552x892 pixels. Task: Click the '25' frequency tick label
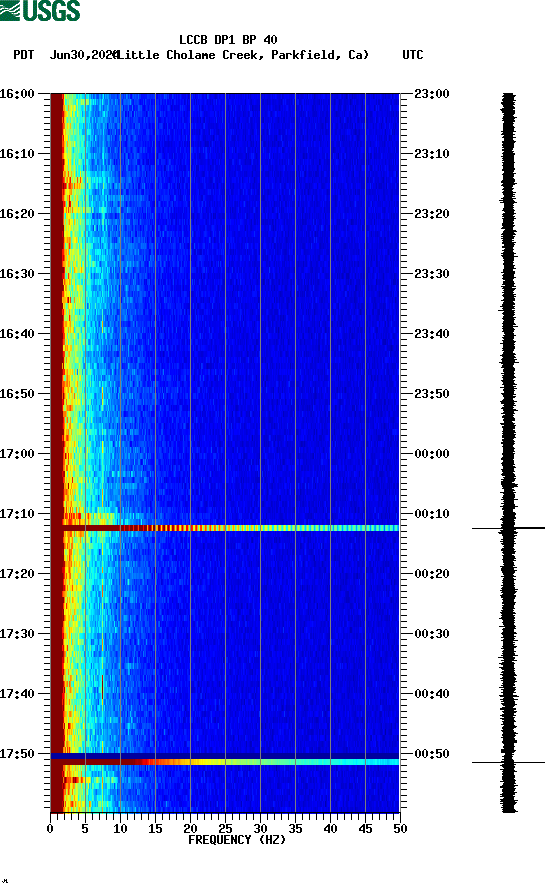225,829
